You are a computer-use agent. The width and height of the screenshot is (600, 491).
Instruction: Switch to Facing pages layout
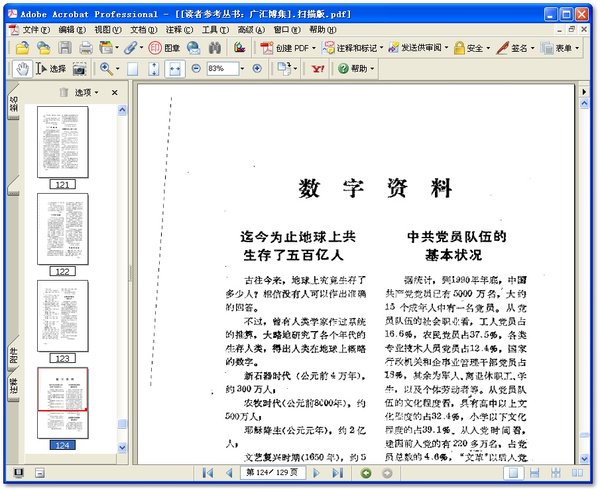tap(577, 473)
